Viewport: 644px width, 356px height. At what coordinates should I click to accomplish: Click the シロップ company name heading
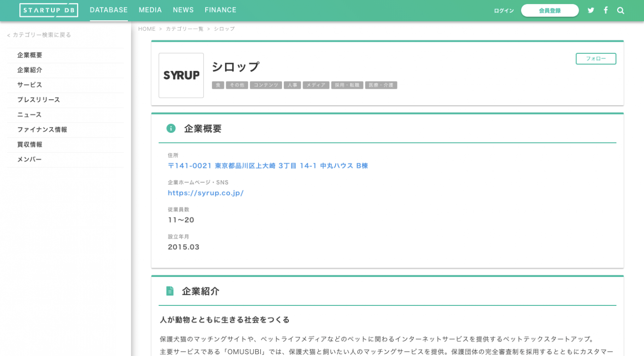coord(236,67)
